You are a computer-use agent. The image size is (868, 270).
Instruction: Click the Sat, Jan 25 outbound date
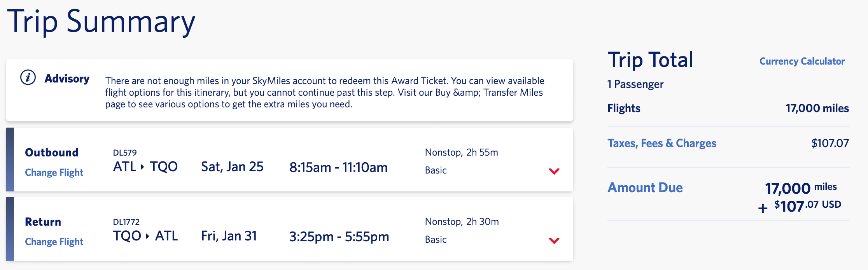pos(232,167)
